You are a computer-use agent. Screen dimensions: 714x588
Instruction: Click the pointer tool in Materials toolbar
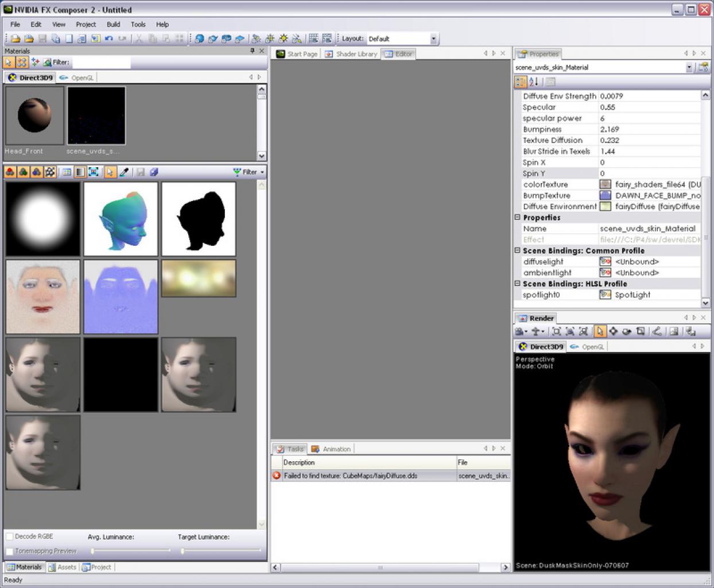(9, 62)
